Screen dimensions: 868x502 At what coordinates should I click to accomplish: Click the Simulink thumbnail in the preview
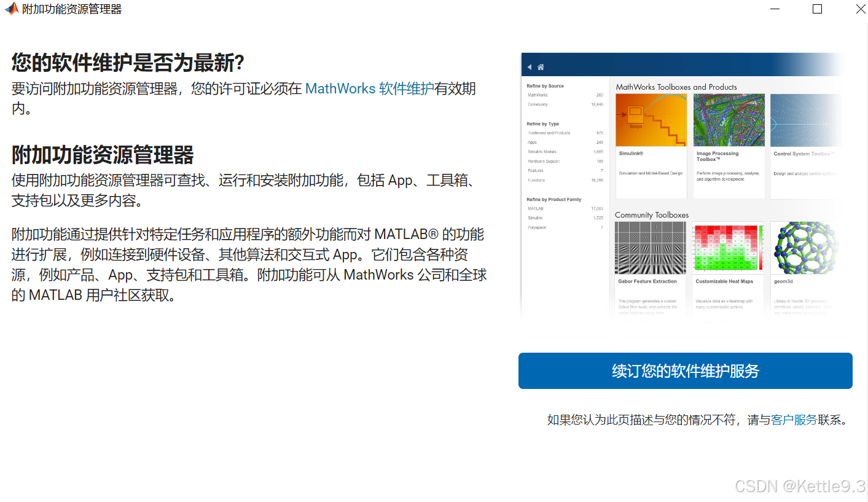tap(651, 120)
